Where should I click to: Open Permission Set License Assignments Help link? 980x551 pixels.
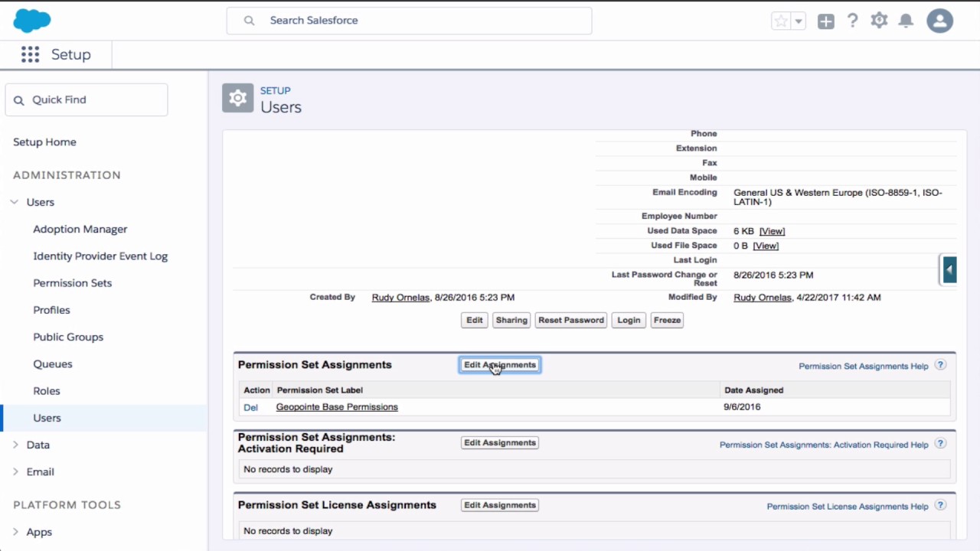[848, 507]
